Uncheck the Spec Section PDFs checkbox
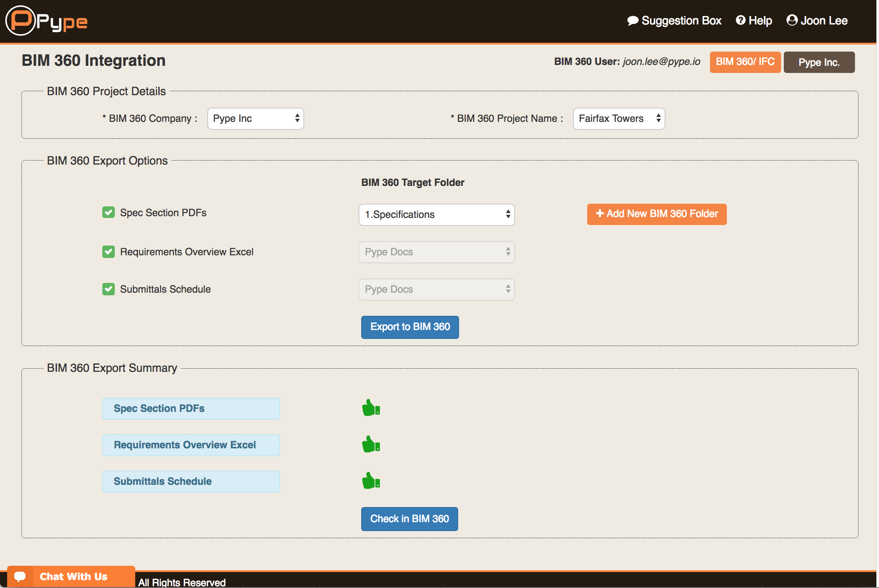Screen dimensions: 879x588 pyautogui.click(x=109, y=213)
